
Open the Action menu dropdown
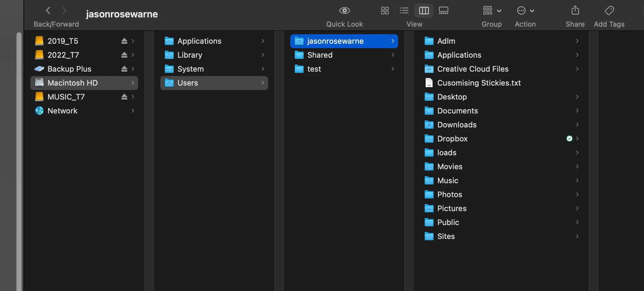(x=525, y=10)
